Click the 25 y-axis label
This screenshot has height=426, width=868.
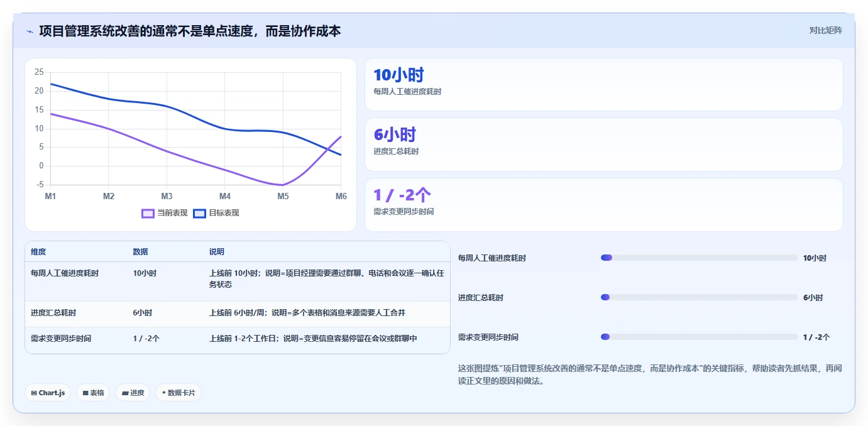(39, 72)
